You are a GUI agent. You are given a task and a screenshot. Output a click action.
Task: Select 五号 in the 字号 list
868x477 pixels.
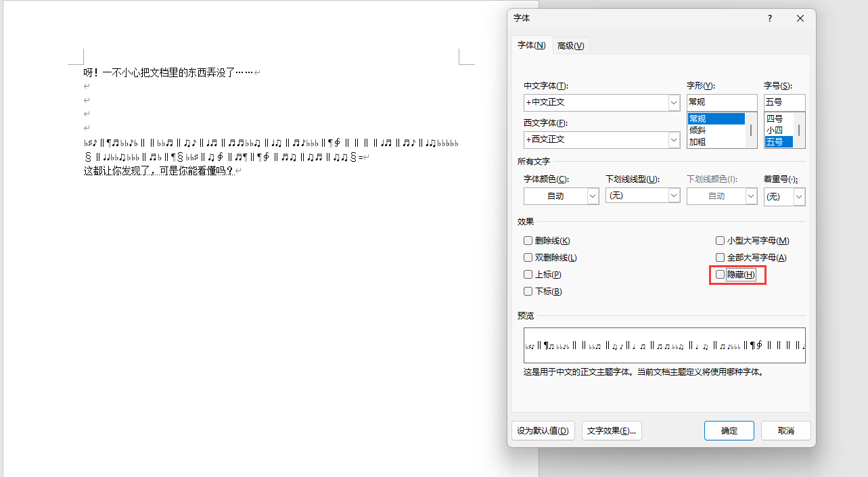tap(779, 142)
